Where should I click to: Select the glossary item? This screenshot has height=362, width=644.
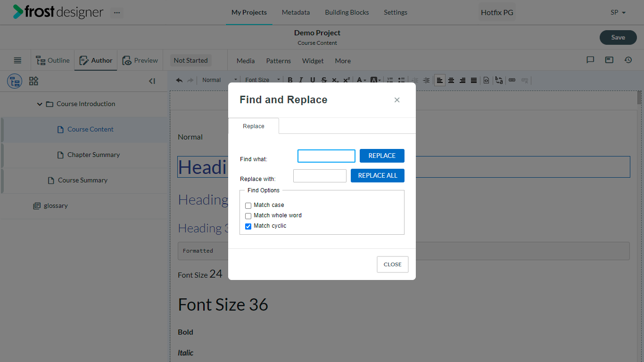click(x=56, y=206)
